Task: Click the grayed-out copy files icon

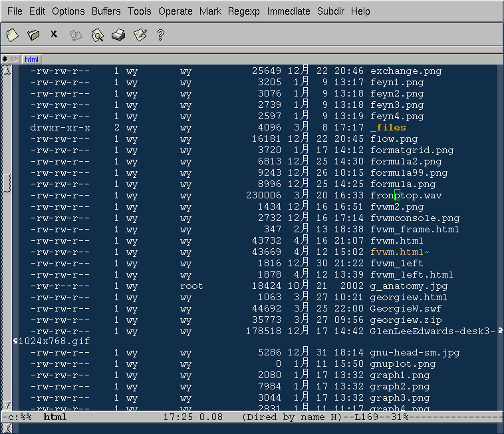Action: (76, 35)
